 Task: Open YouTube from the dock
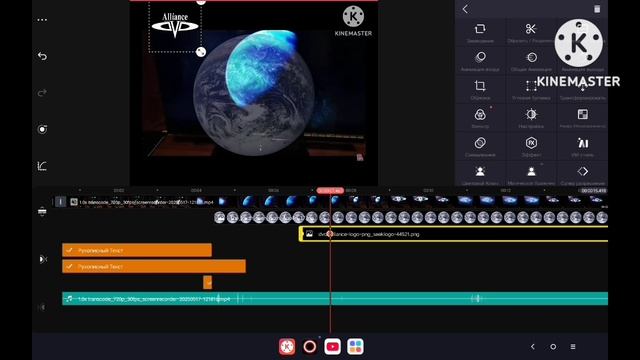coord(333,347)
